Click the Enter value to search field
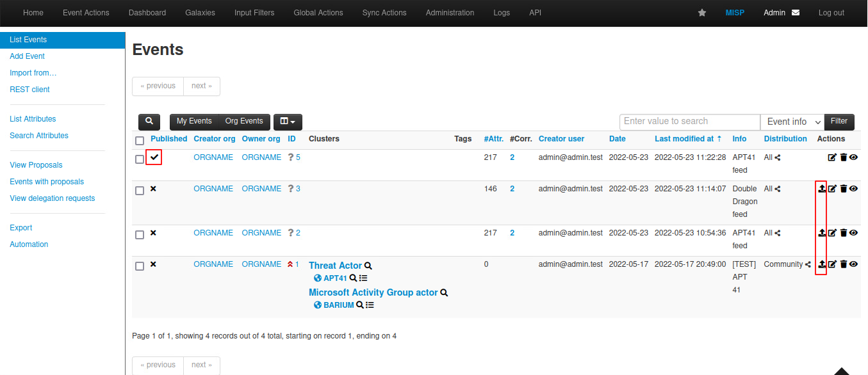The image size is (868, 375). (689, 122)
